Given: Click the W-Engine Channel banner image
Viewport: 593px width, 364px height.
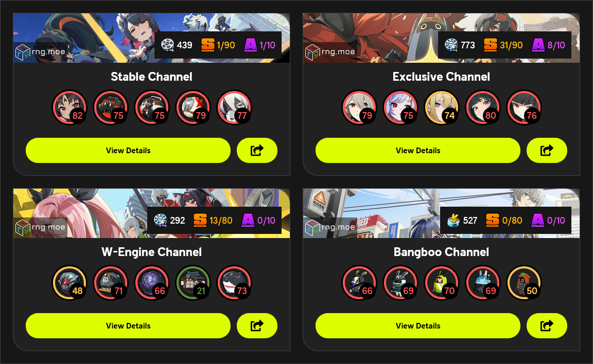Looking at the screenshot, I should [151, 213].
